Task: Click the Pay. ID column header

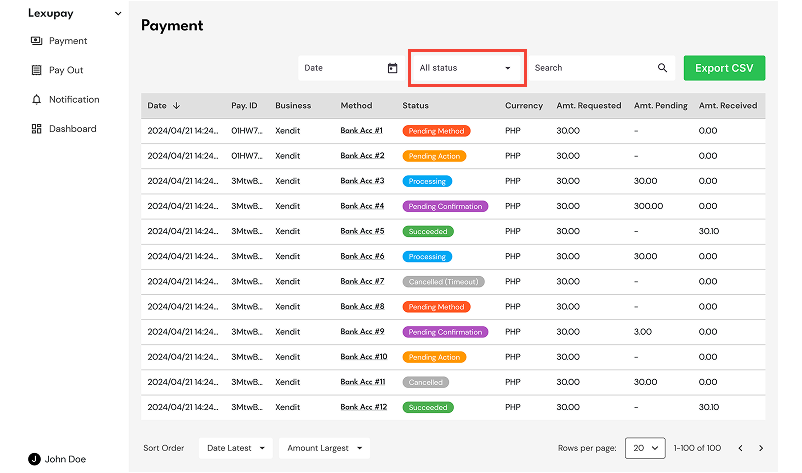Action: click(244, 106)
